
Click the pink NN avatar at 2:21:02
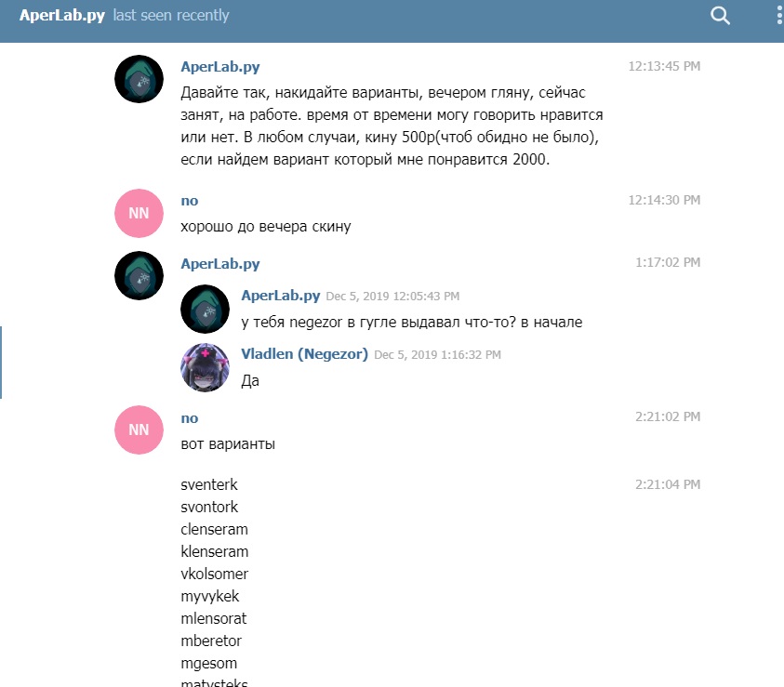139,429
